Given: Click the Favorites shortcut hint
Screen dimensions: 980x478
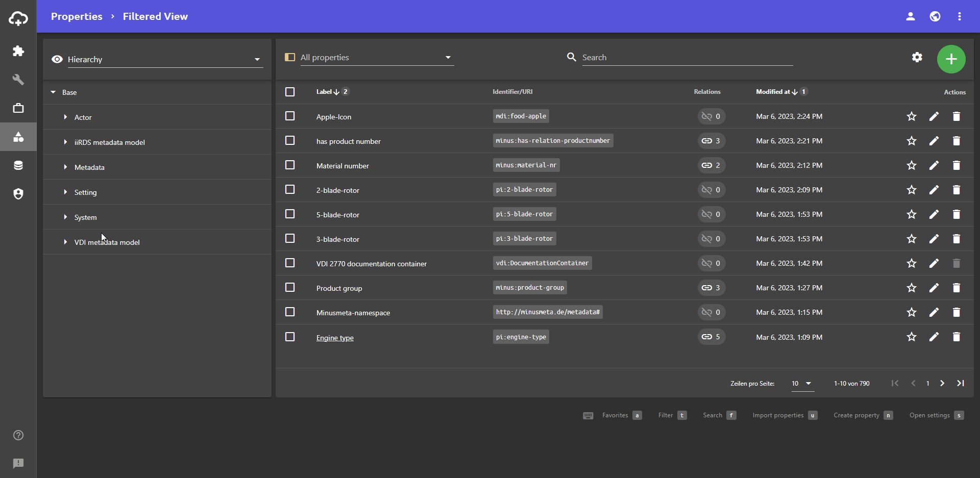Looking at the screenshot, I should (622, 415).
